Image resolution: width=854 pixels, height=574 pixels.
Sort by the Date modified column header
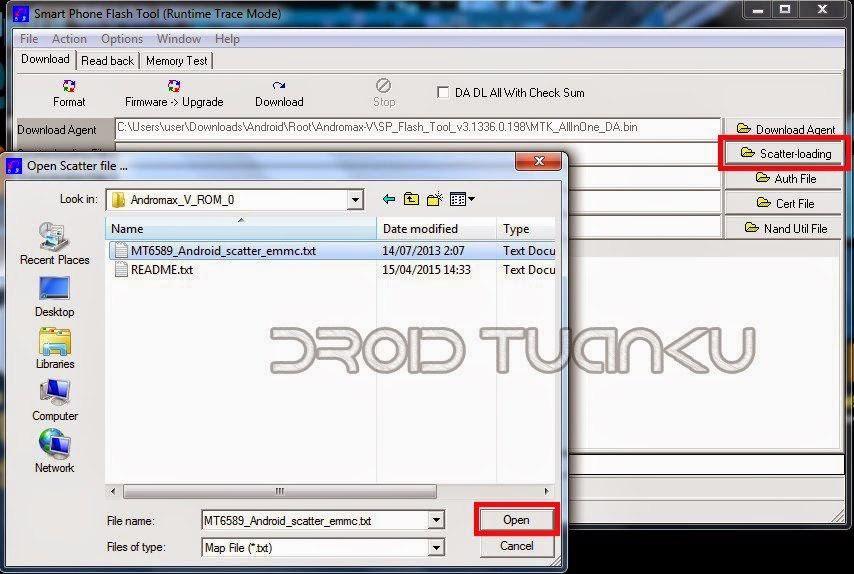pyautogui.click(x=436, y=228)
